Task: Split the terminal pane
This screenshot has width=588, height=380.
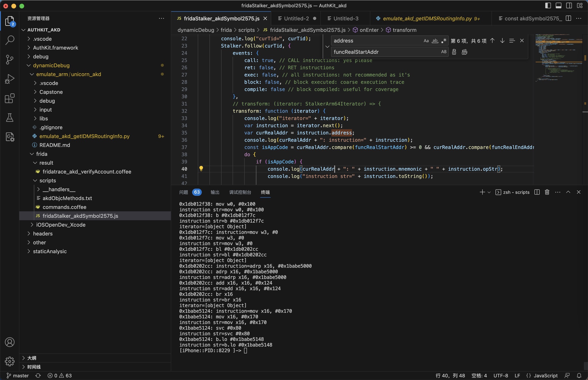Action: click(x=537, y=192)
